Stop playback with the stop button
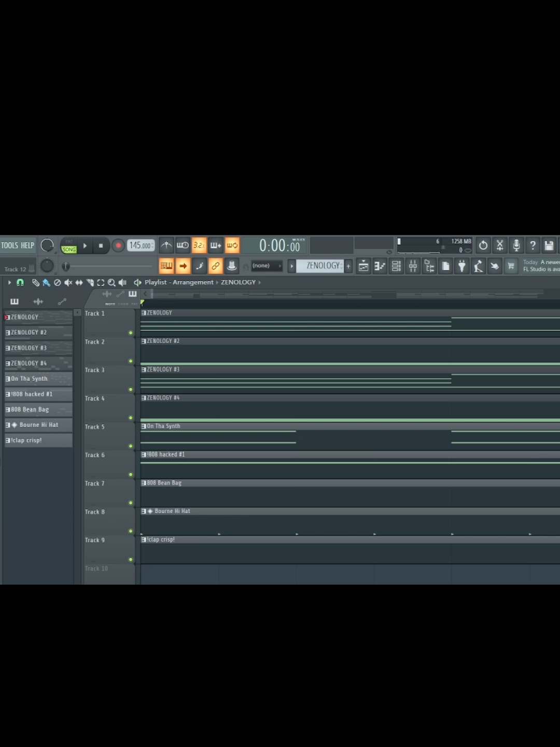The image size is (560, 747). tap(101, 246)
